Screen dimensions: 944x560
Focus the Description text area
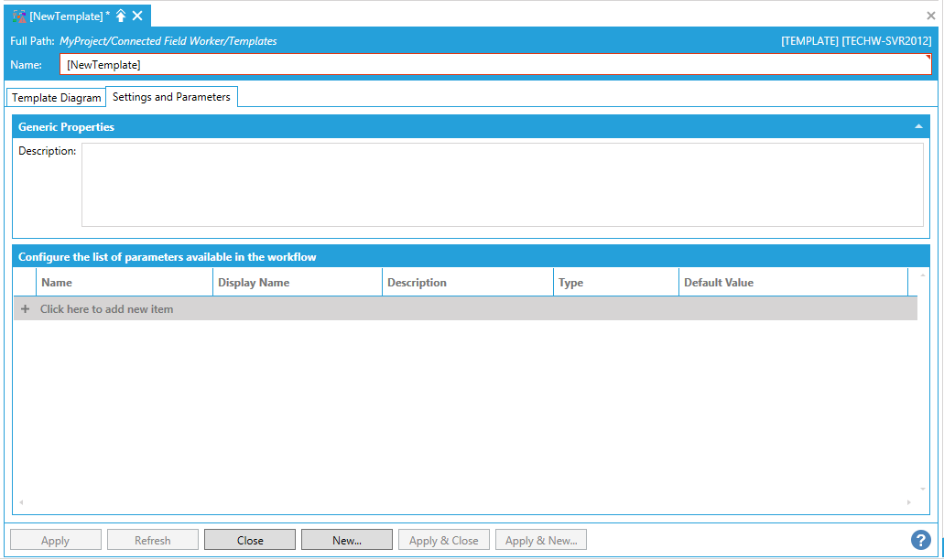click(502, 184)
